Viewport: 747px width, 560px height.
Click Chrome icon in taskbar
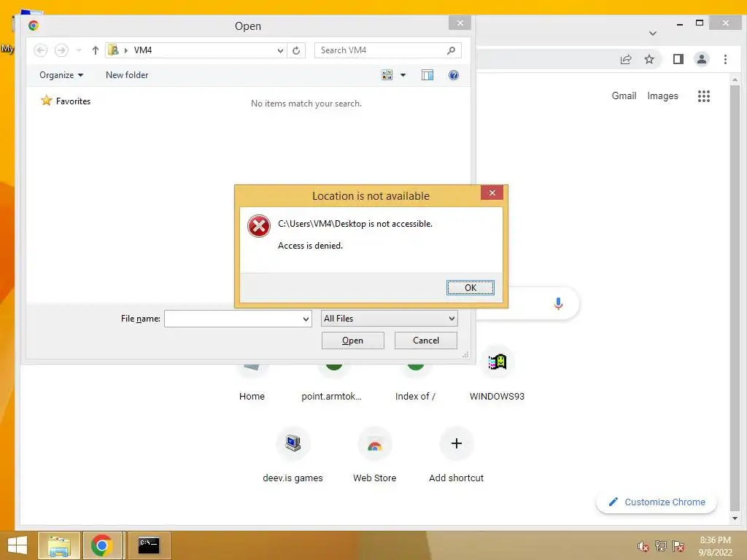pyautogui.click(x=102, y=545)
